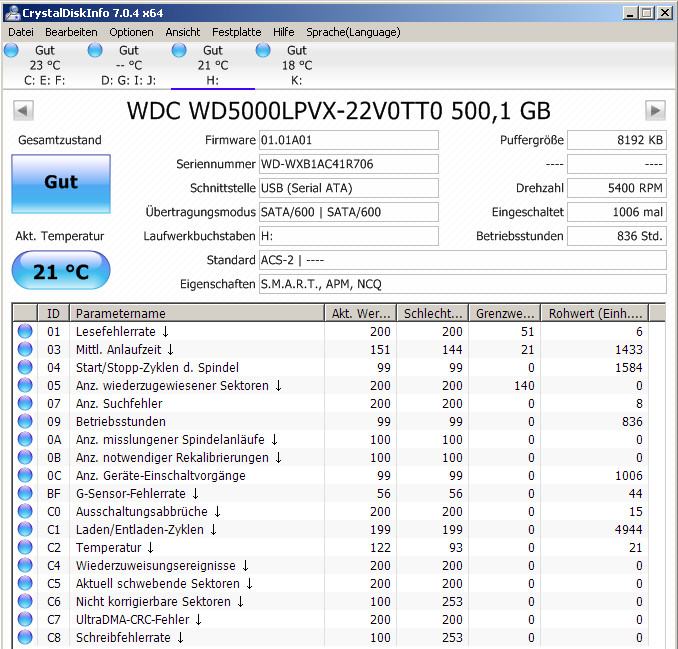
Task: Click status icon of Aktuell schwebende Sektoren row
Action: [x=25, y=583]
